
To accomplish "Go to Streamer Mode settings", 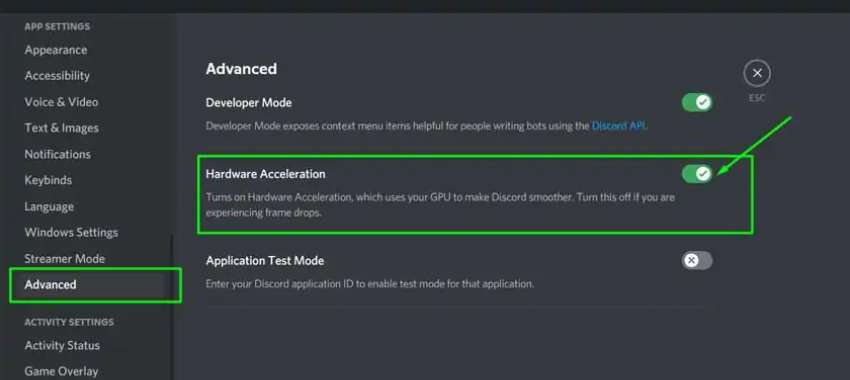I will pos(65,259).
